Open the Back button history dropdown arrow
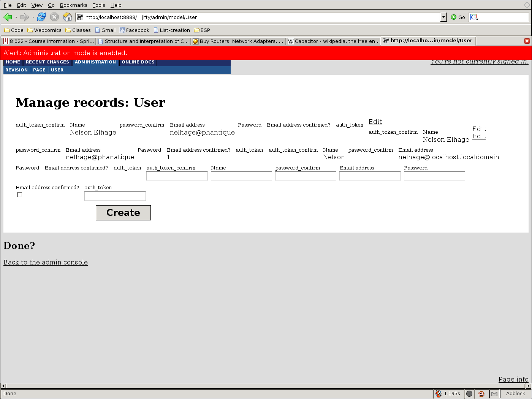 pyautogui.click(x=16, y=17)
